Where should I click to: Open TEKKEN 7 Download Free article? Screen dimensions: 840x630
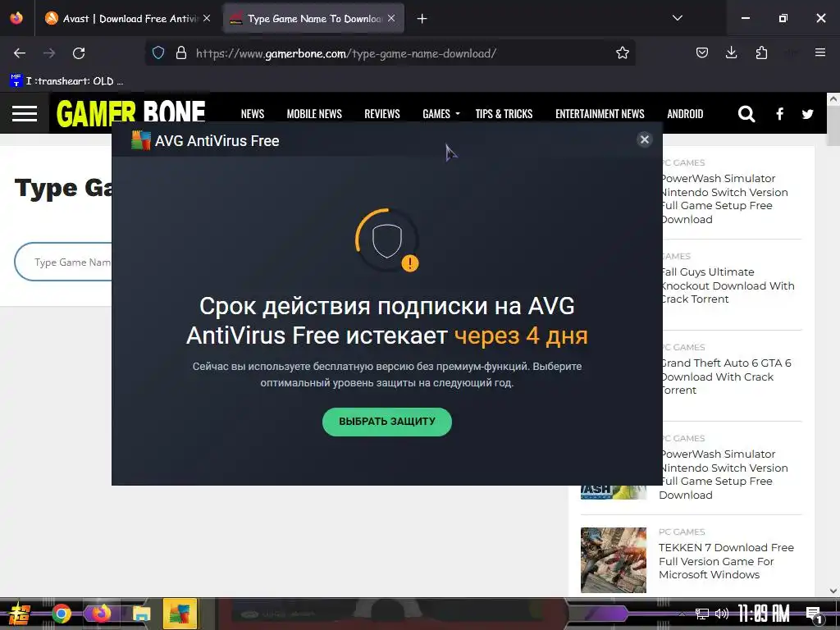click(726, 561)
